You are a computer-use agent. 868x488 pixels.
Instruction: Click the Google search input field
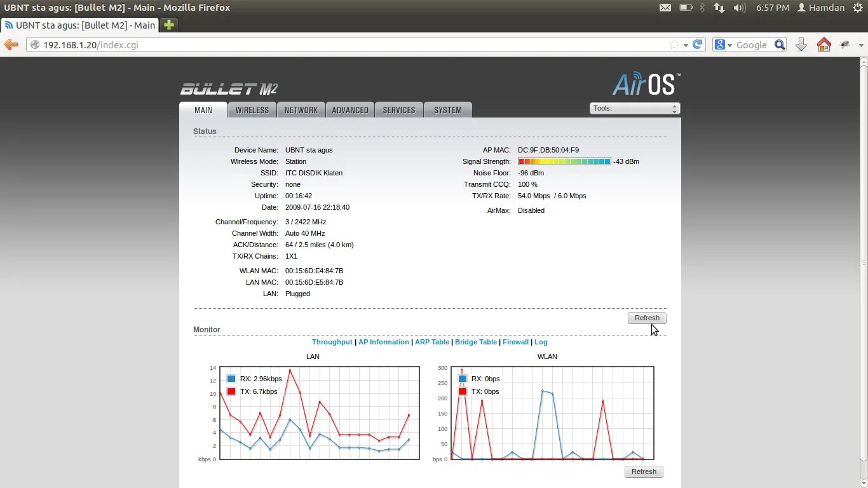753,45
